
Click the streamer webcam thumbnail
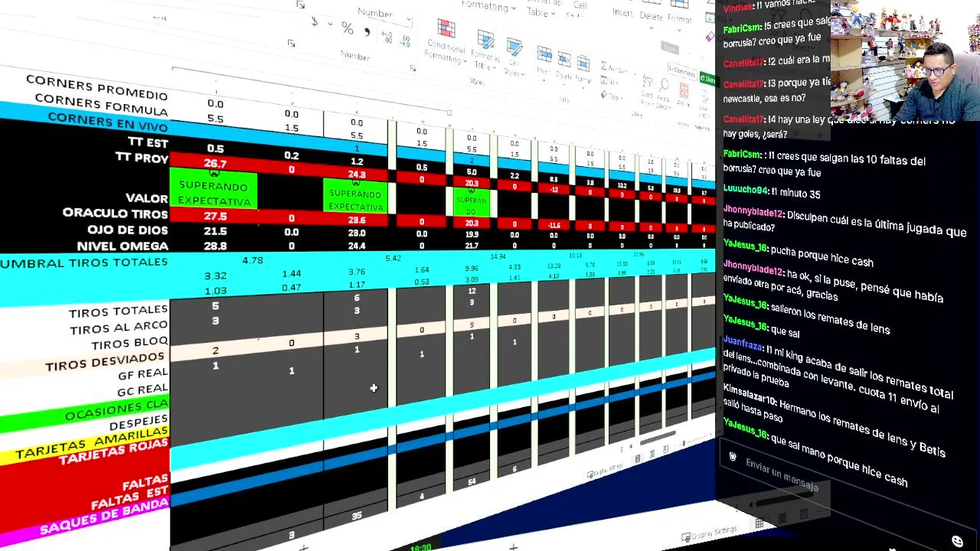(x=905, y=60)
